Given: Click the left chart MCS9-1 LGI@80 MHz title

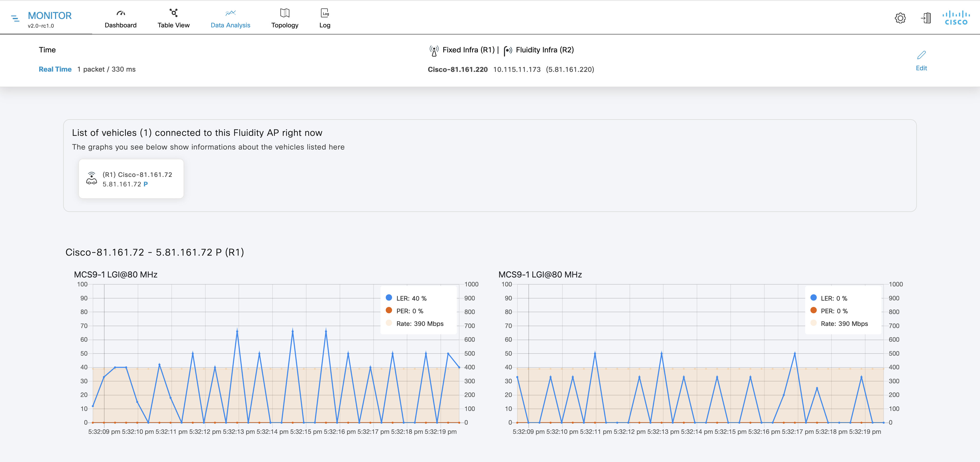Looking at the screenshot, I should [x=116, y=275].
